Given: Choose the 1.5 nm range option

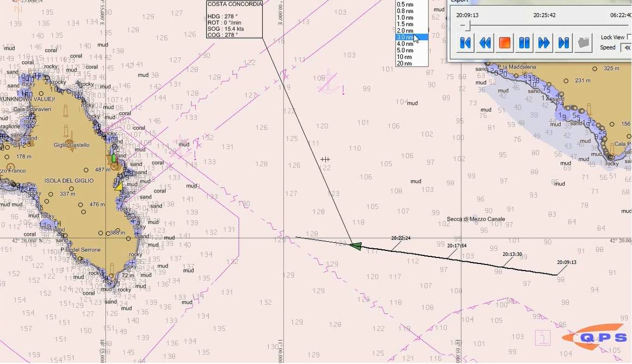Looking at the screenshot, I should click(x=405, y=24).
